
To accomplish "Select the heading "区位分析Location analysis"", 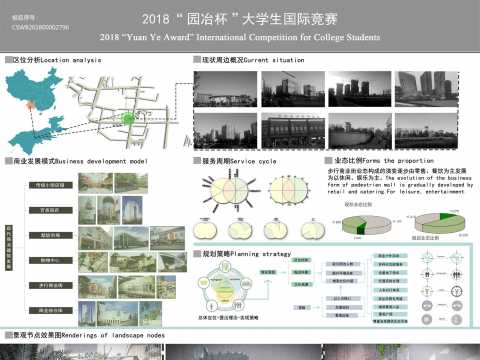I will [57, 60].
